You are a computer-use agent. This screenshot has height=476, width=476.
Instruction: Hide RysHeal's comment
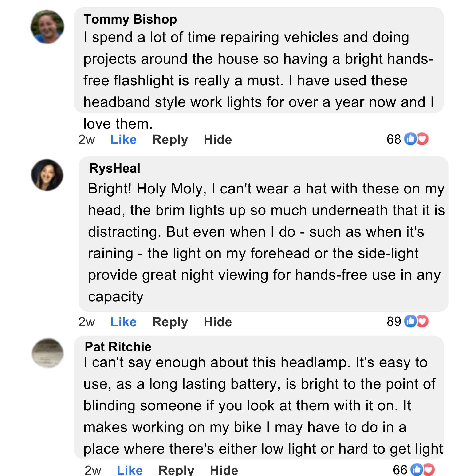point(218,322)
